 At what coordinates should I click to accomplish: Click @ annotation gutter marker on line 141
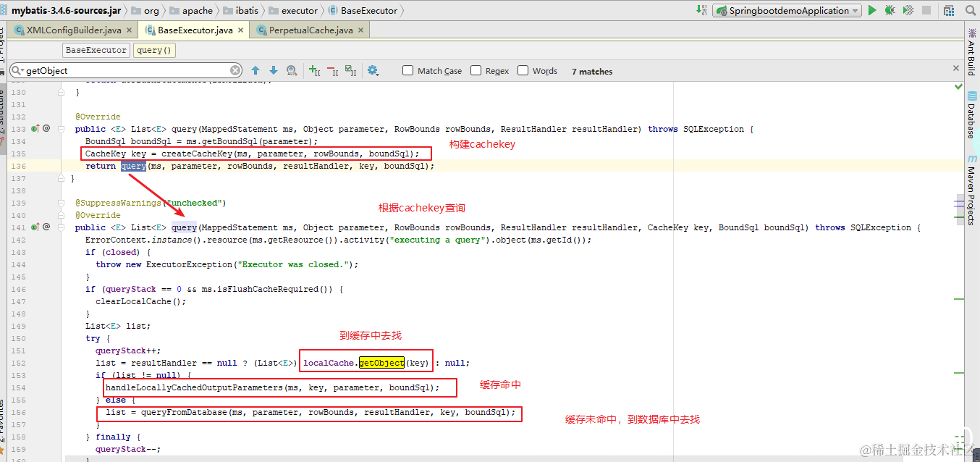[46, 227]
